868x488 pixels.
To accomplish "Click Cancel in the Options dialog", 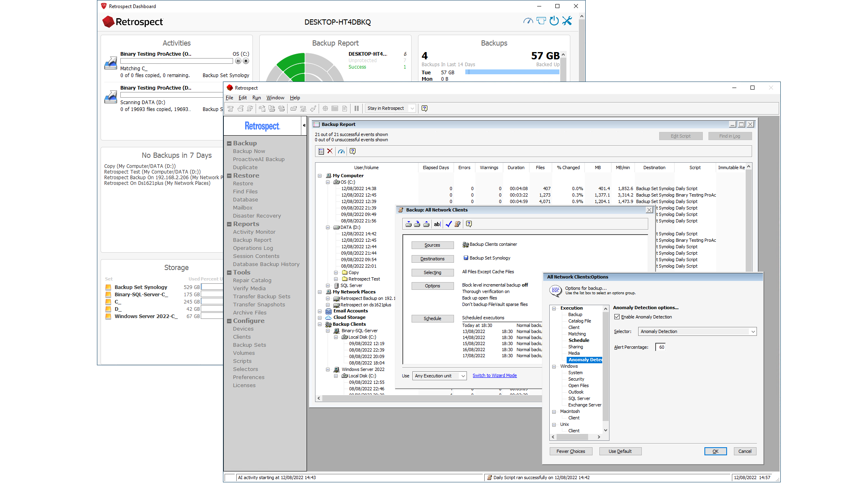I will [745, 452].
